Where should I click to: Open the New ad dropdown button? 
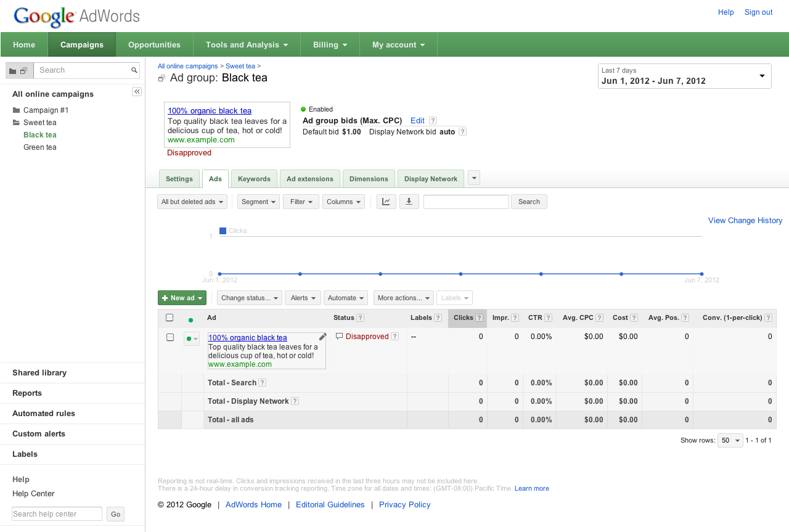[182, 298]
